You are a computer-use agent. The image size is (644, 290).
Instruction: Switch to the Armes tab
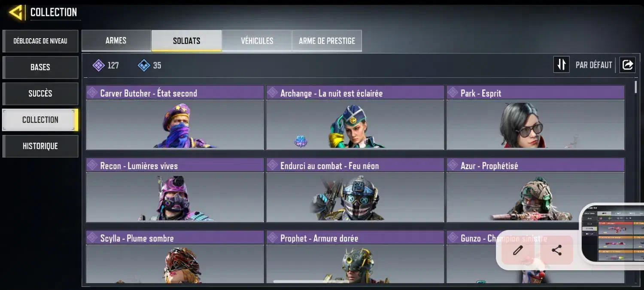[x=116, y=40]
